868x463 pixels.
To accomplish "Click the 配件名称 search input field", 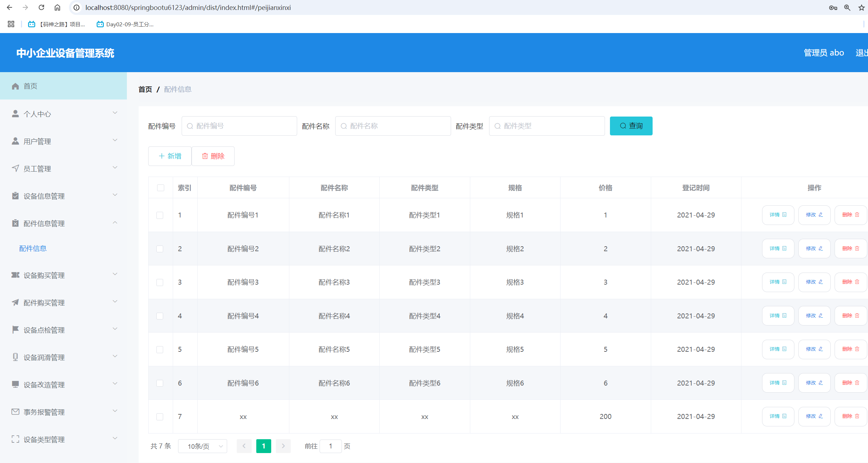I will (393, 126).
